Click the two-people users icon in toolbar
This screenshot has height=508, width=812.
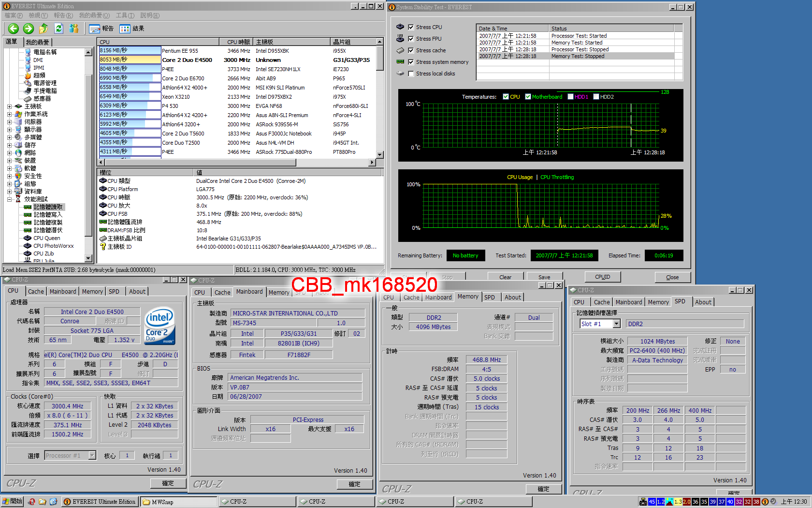pos(73,29)
